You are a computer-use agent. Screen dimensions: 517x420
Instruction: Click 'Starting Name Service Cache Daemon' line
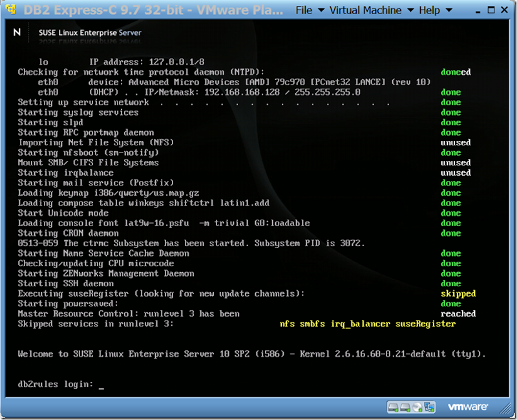(x=103, y=253)
